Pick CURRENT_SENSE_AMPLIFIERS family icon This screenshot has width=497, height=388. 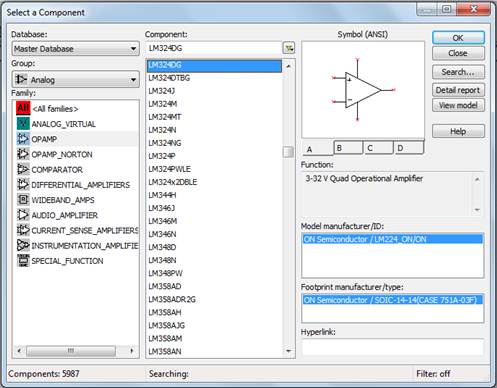(x=23, y=230)
